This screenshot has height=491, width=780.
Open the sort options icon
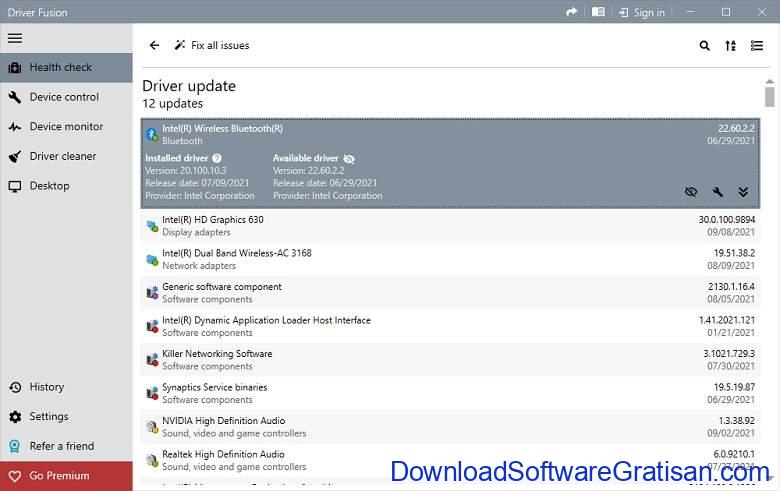click(730, 46)
